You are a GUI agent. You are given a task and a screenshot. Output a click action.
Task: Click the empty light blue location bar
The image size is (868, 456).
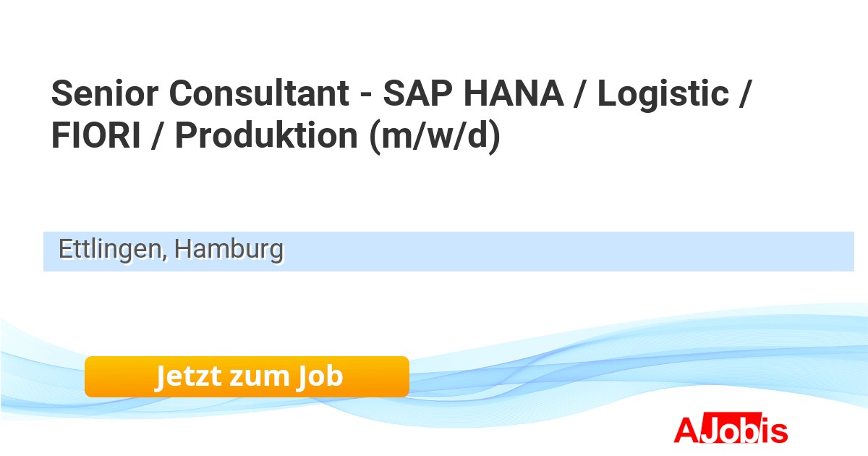564,251
